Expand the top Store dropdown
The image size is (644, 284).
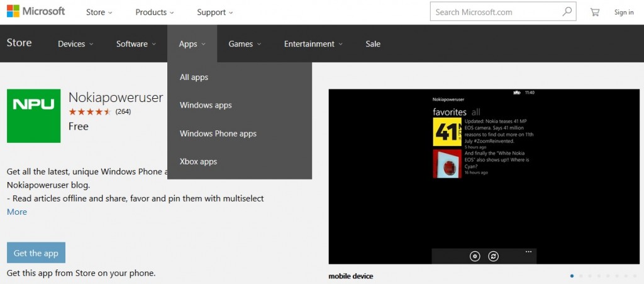[99, 13]
